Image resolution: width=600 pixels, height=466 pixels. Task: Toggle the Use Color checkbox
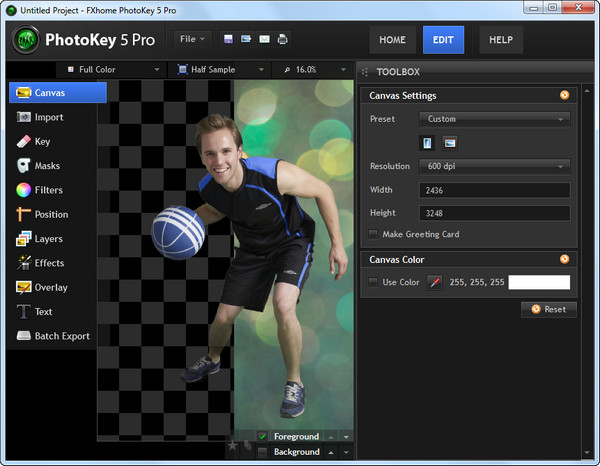pyautogui.click(x=373, y=283)
